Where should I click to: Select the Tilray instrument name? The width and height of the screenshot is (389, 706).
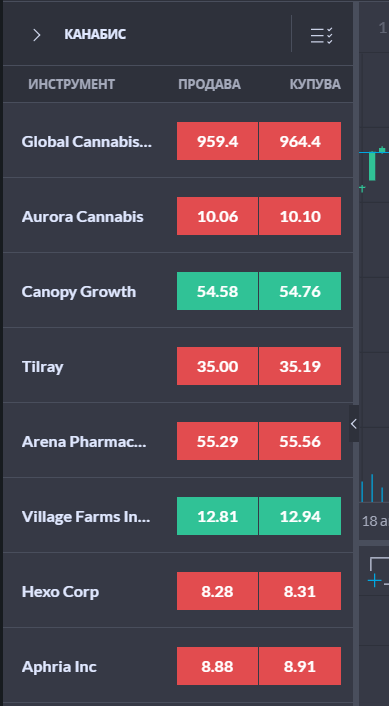43,367
